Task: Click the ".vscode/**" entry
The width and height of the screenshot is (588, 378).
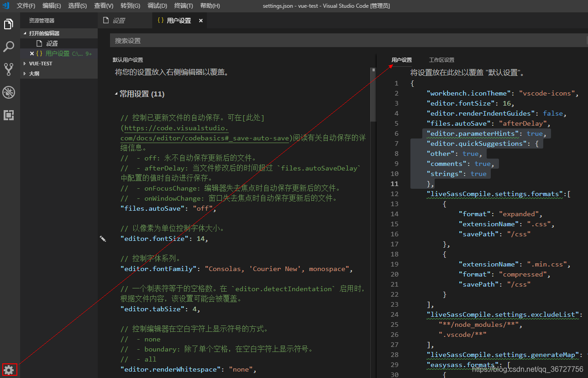Action: point(462,335)
